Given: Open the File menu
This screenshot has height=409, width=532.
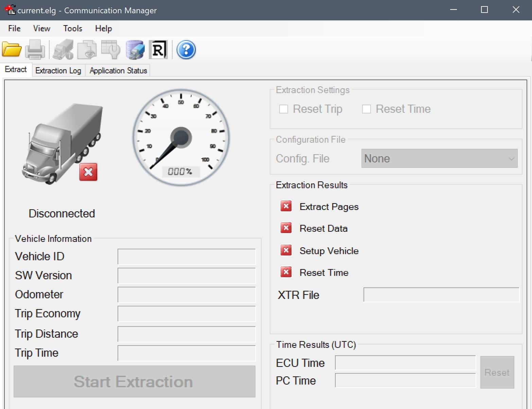Looking at the screenshot, I should pos(14,29).
